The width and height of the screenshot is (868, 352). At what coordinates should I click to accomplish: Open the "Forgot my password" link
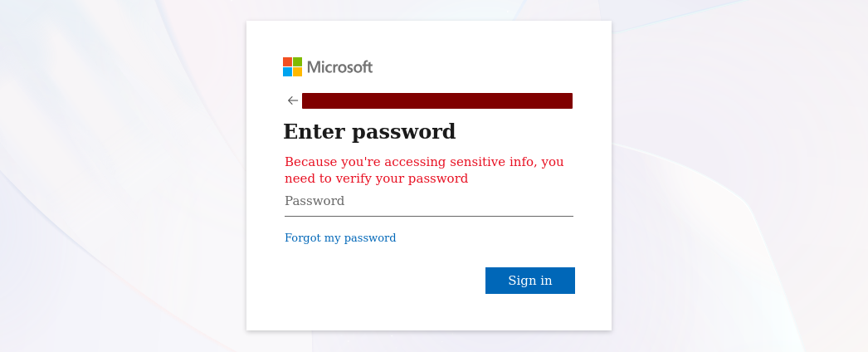340,238
